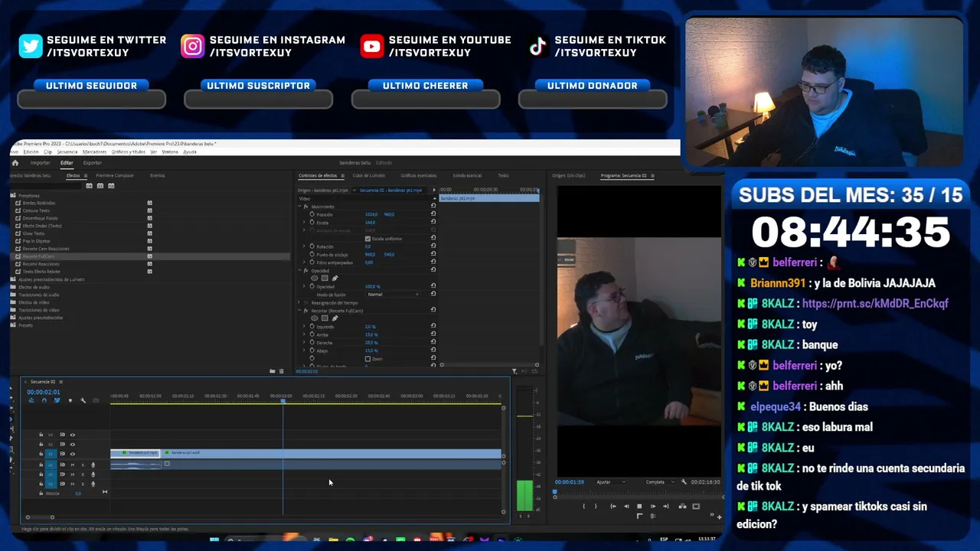This screenshot has width=980, height=551.
Task: Open the Edición menu
Action: point(31,152)
